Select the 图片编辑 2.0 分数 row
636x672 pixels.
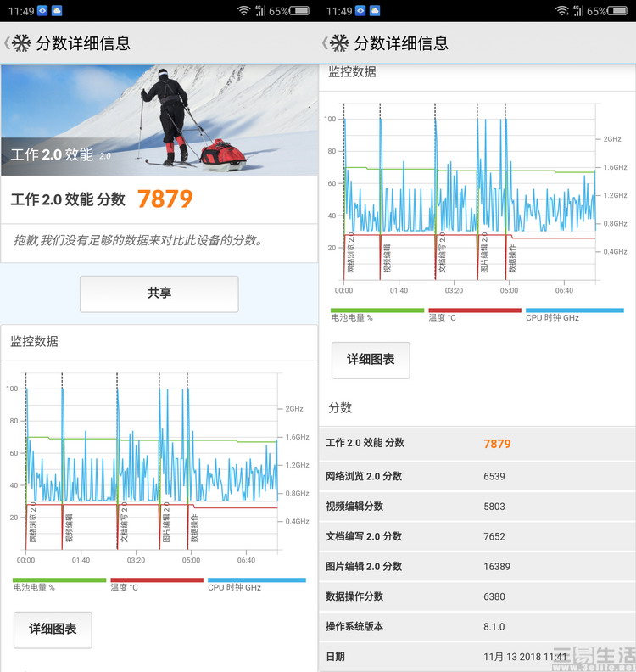click(x=477, y=566)
